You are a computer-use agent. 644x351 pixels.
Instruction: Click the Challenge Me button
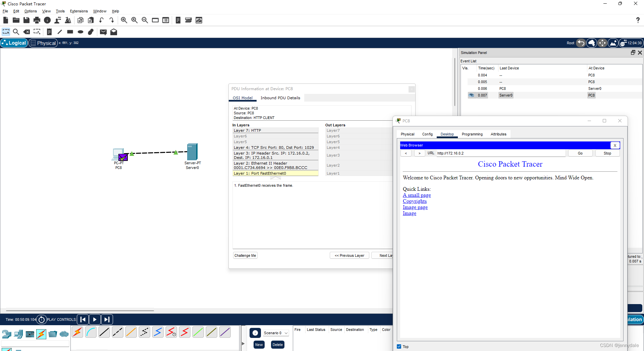[245, 255]
